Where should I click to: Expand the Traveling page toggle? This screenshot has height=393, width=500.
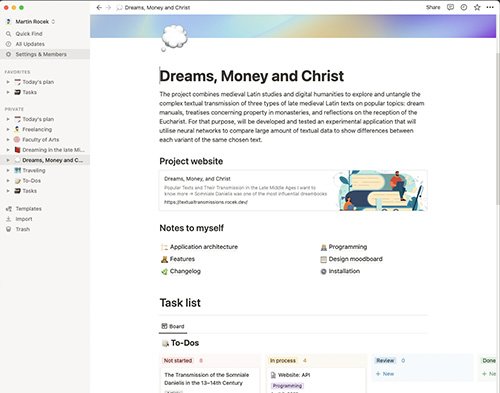(8, 170)
